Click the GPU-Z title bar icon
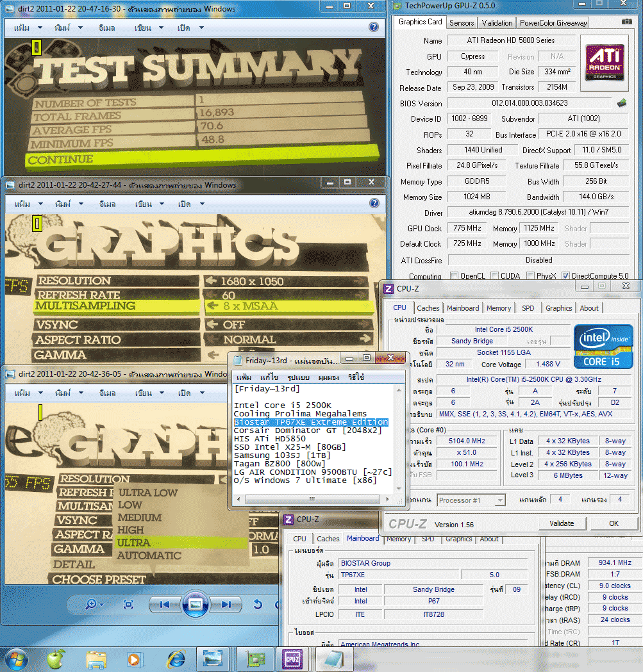The width and height of the screenshot is (643, 672). [x=397, y=6]
